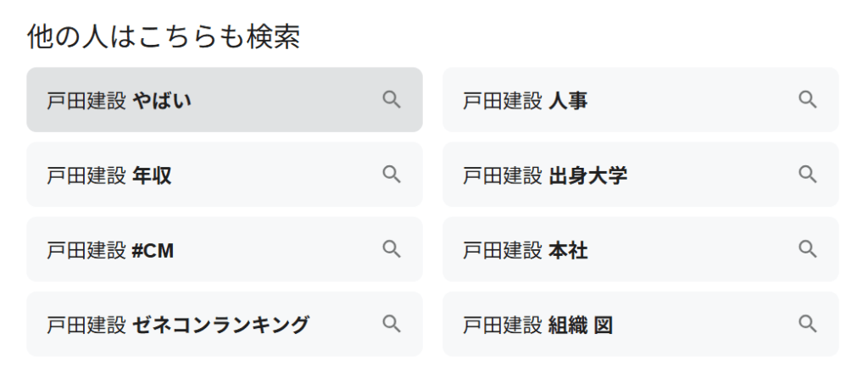The width and height of the screenshot is (868, 378).
Task: Click search icon in 戸田建設 #CM row
Action: (391, 249)
